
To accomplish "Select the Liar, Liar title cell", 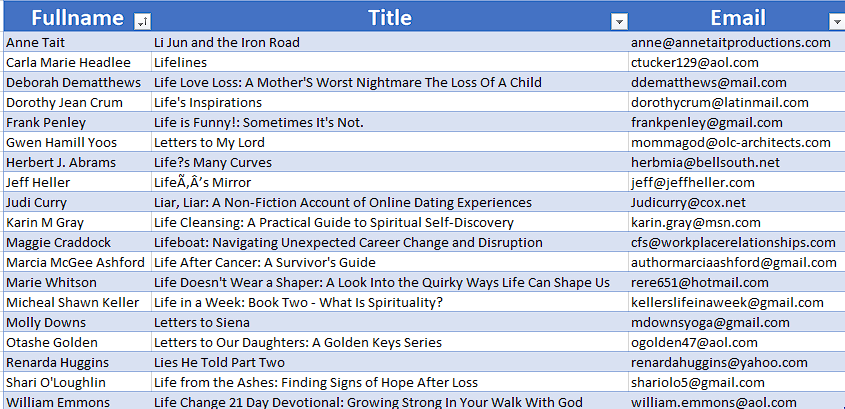I will [390, 202].
